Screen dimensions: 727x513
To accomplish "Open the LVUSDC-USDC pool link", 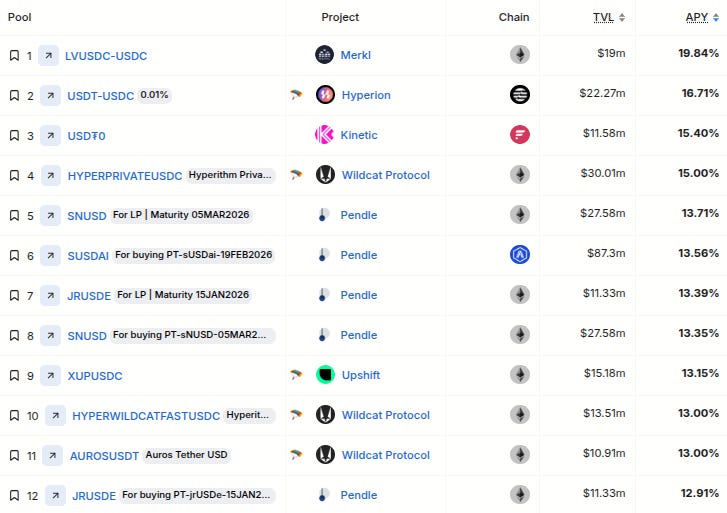I will pyautogui.click(x=106, y=56).
